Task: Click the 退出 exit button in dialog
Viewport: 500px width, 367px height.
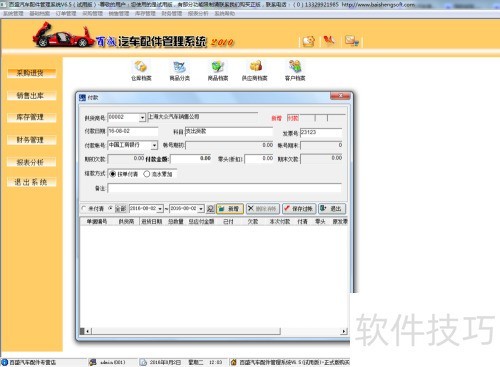Action: [x=332, y=209]
